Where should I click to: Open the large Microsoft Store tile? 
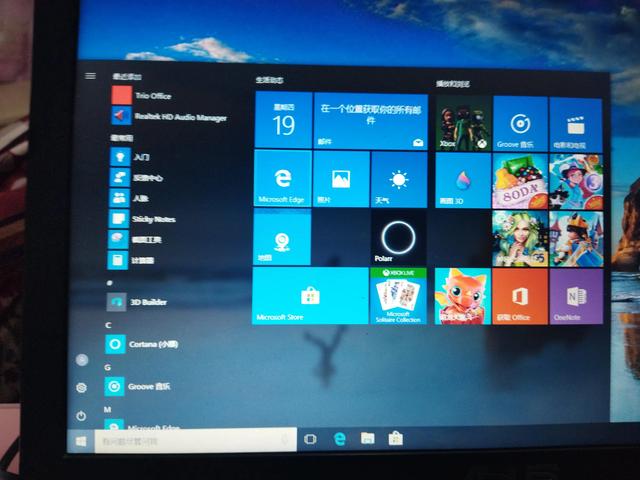(310, 296)
